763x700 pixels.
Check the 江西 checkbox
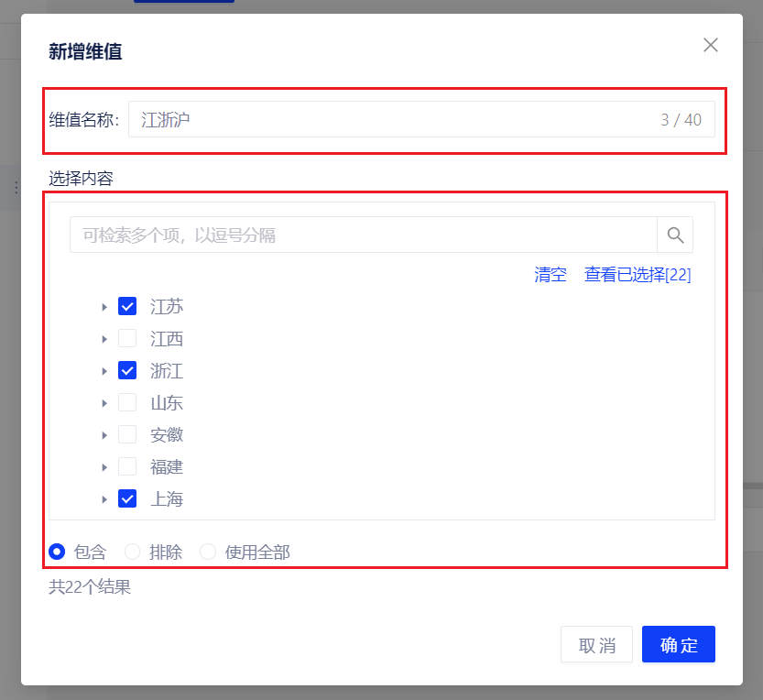(127, 339)
